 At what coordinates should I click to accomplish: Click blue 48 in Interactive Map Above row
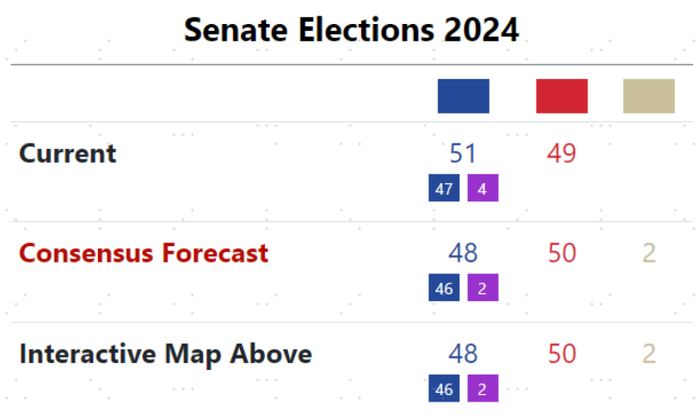click(463, 354)
